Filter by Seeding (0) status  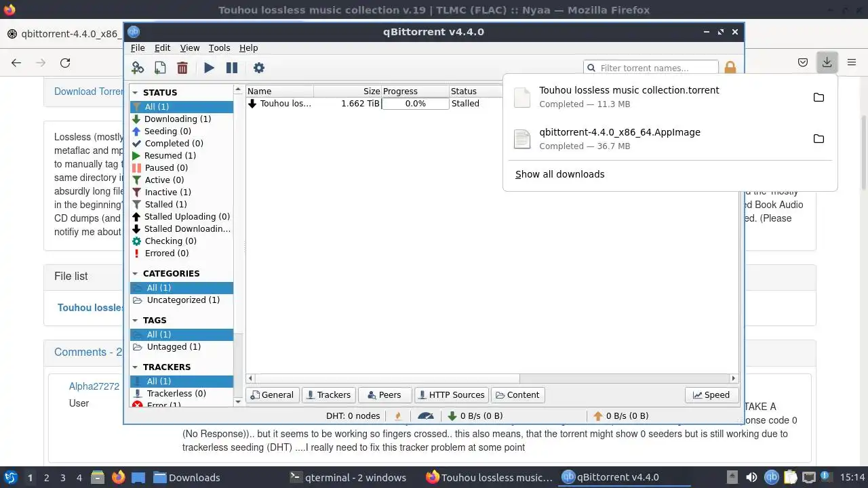coord(182,131)
